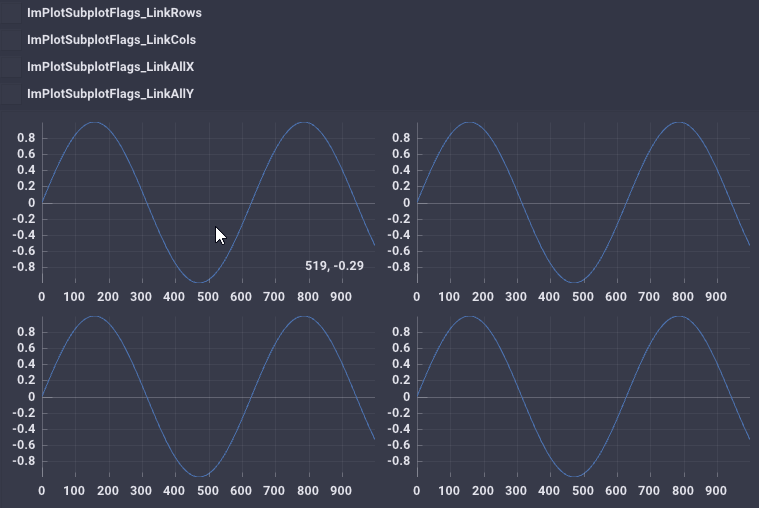Check the ImPlotSubplotFlags_LinkAllX option

pyautogui.click(x=11, y=67)
